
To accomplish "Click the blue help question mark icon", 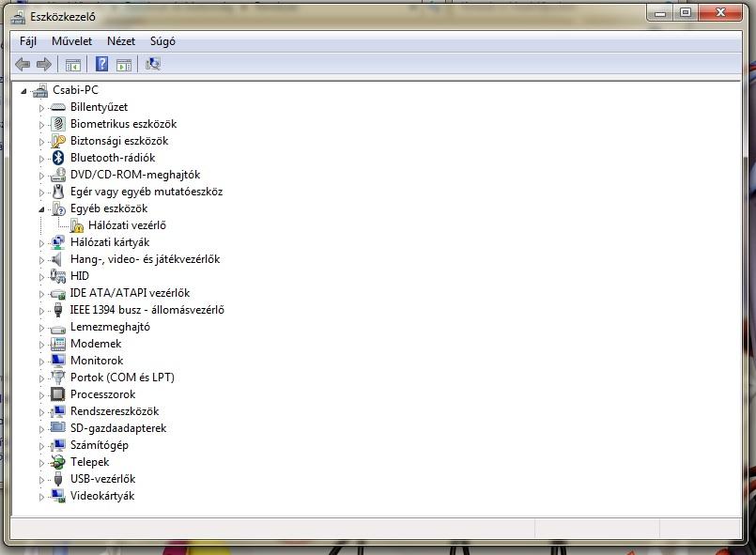I will 101,64.
